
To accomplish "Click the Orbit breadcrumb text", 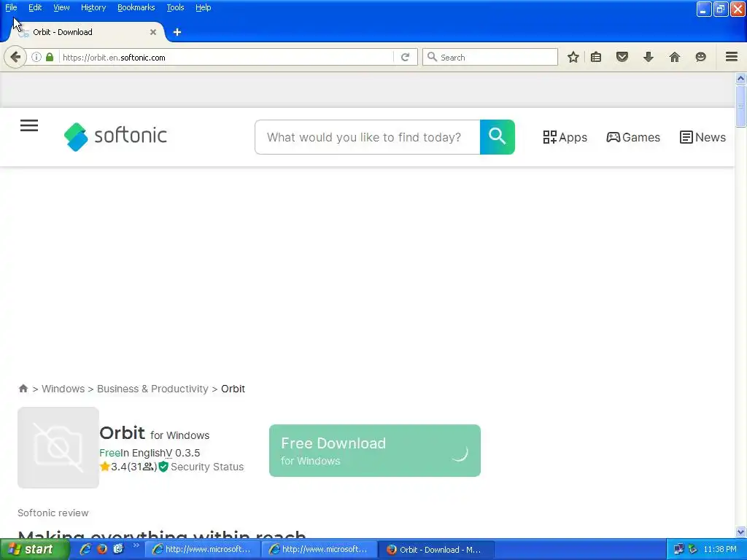I will point(233,389).
